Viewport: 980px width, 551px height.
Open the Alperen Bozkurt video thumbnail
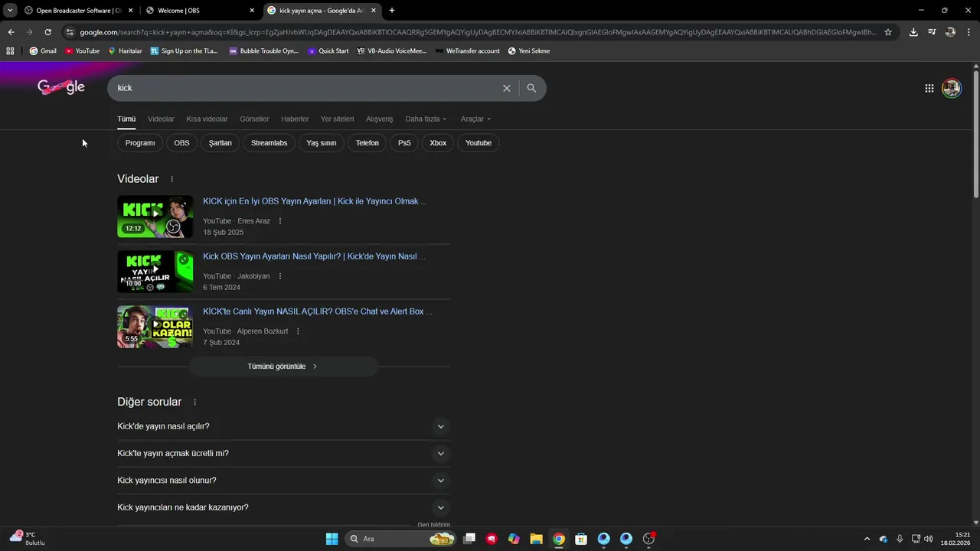coord(155,327)
